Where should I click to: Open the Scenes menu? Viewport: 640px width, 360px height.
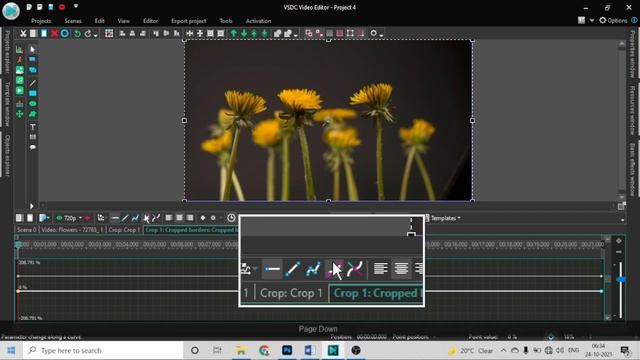pos(73,21)
